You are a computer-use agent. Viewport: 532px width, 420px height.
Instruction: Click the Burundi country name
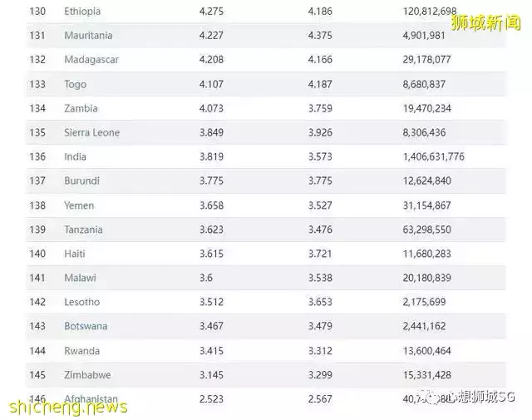tap(81, 180)
